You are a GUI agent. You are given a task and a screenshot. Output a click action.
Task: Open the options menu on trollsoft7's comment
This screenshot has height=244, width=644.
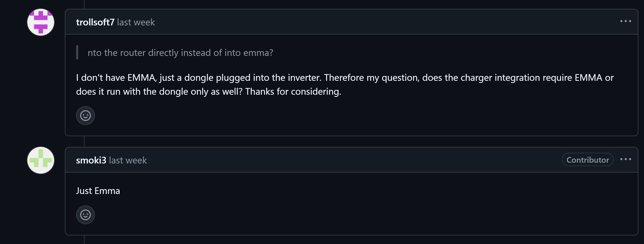click(626, 21)
